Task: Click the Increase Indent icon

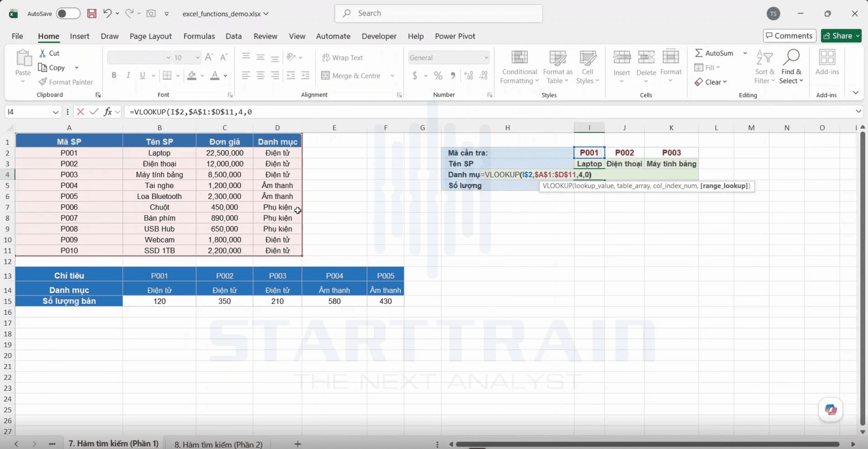Action: pos(305,76)
